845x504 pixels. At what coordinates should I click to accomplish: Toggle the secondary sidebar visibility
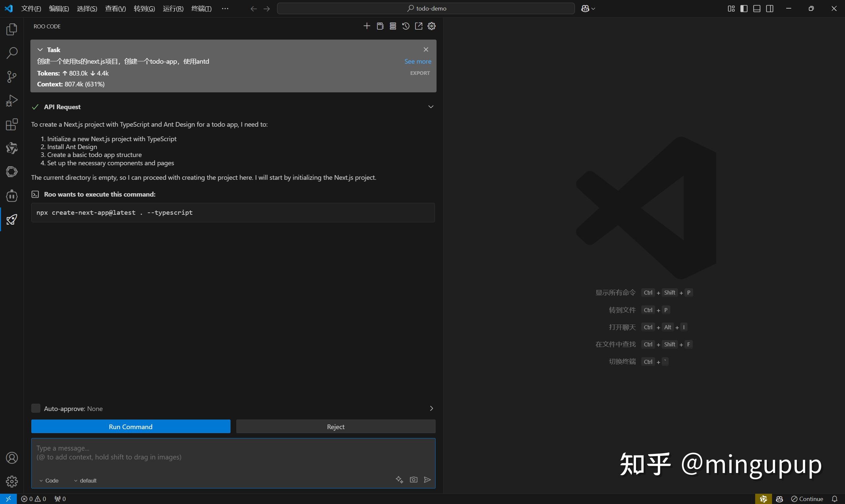(769, 9)
